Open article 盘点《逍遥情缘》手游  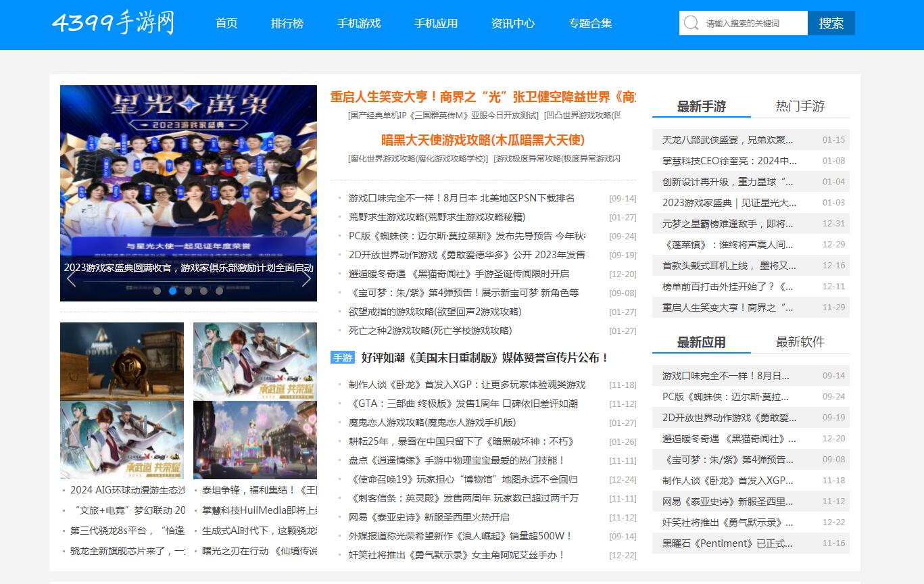(x=457, y=460)
